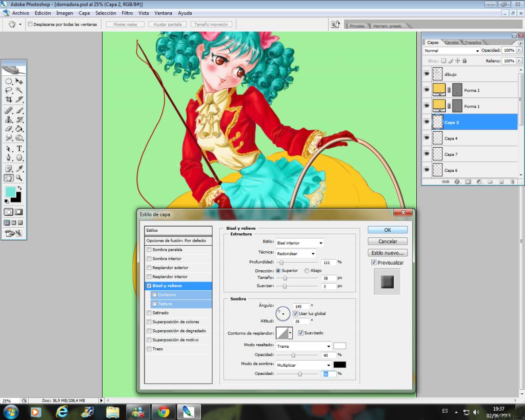Select the Move tool
Screen dimensions: 525x420
tap(19, 82)
